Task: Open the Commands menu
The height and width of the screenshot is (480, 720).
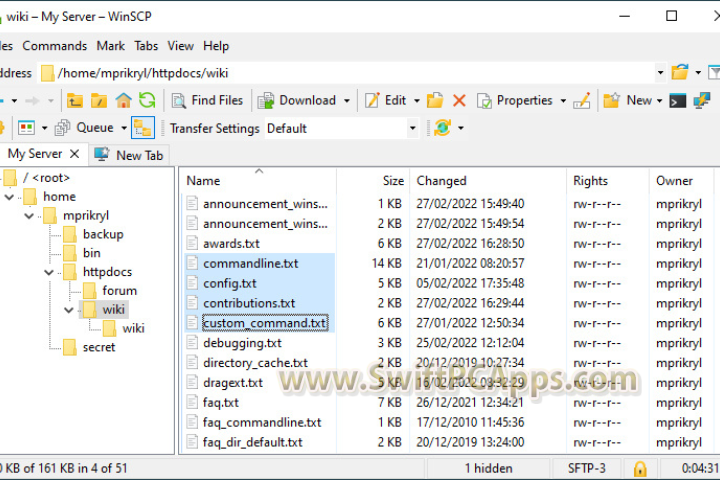Action: [55, 46]
